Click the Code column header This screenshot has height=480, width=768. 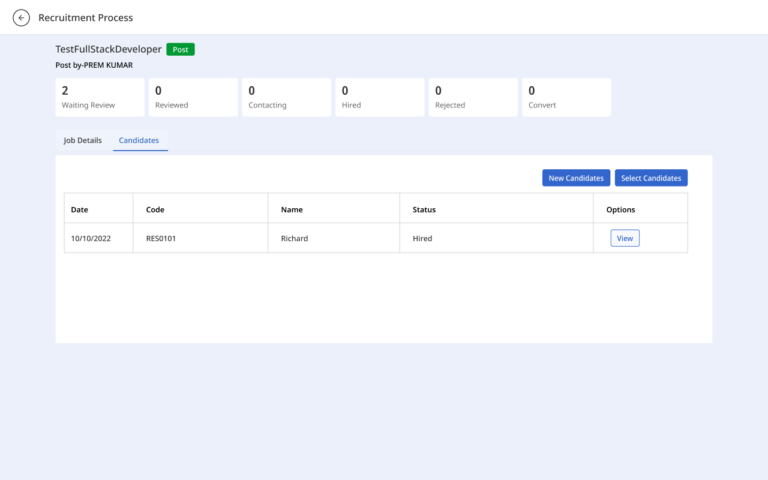155,210
